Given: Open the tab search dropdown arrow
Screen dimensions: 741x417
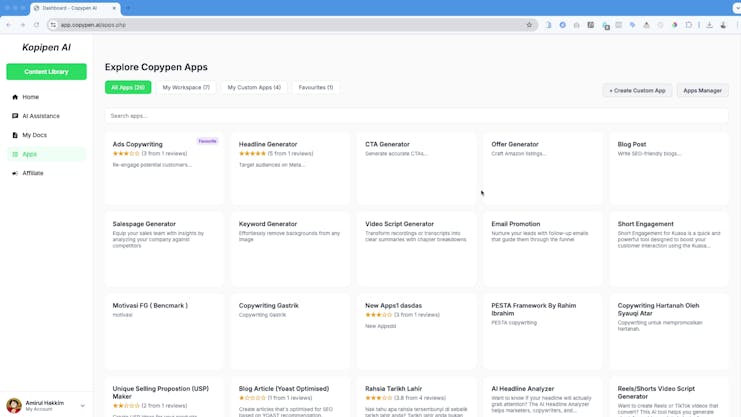Looking at the screenshot, I should click(x=736, y=8).
